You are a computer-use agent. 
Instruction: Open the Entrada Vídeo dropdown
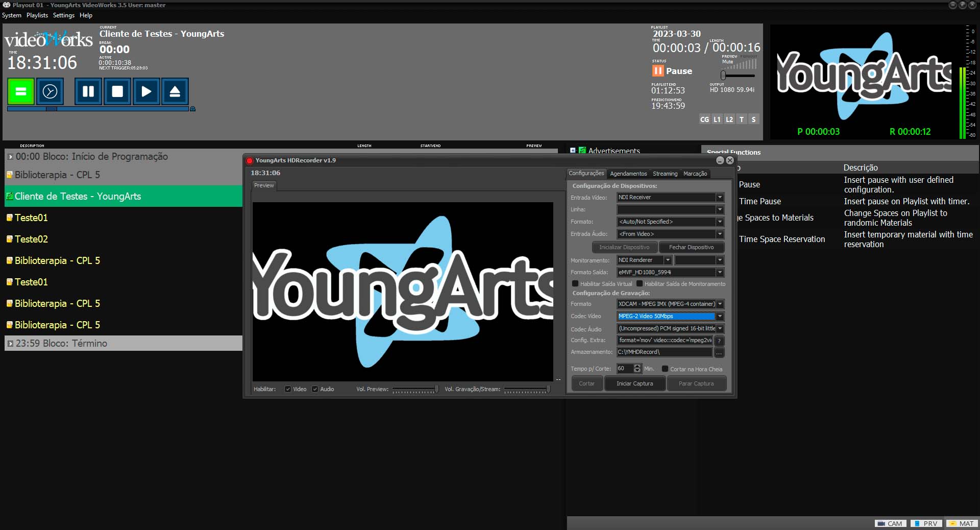click(x=720, y=198)
